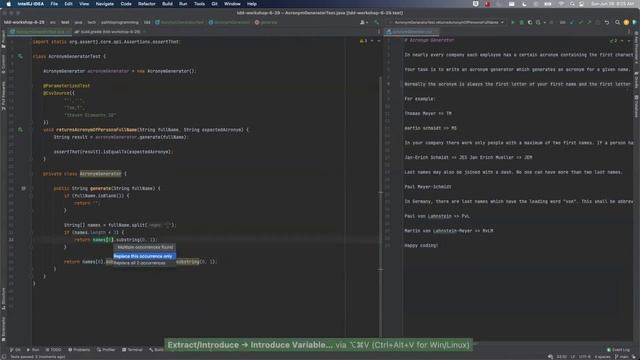640x360 pixels.
Task: Open the Build menu in menu bar
Action: [x=167, y=4]
